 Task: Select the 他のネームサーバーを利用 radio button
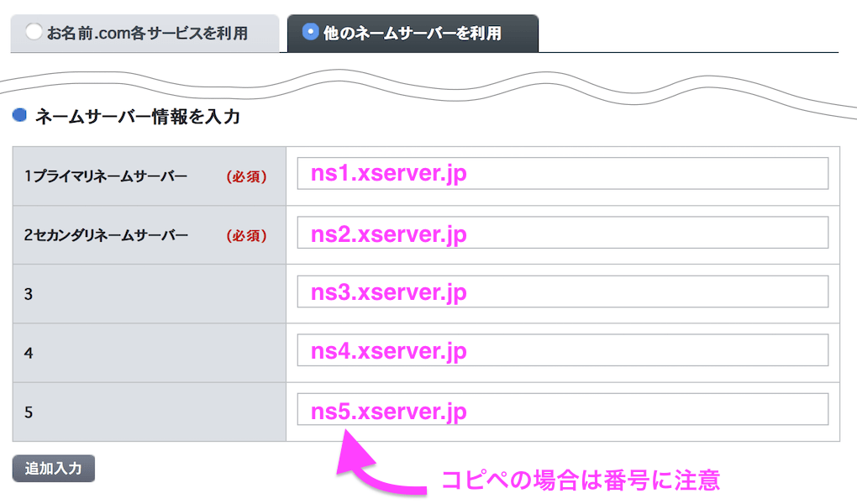(310, 32)
